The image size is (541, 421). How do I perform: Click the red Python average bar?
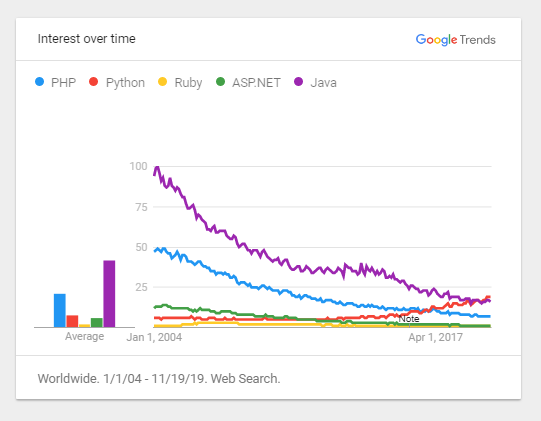click(x=72, y=321)
